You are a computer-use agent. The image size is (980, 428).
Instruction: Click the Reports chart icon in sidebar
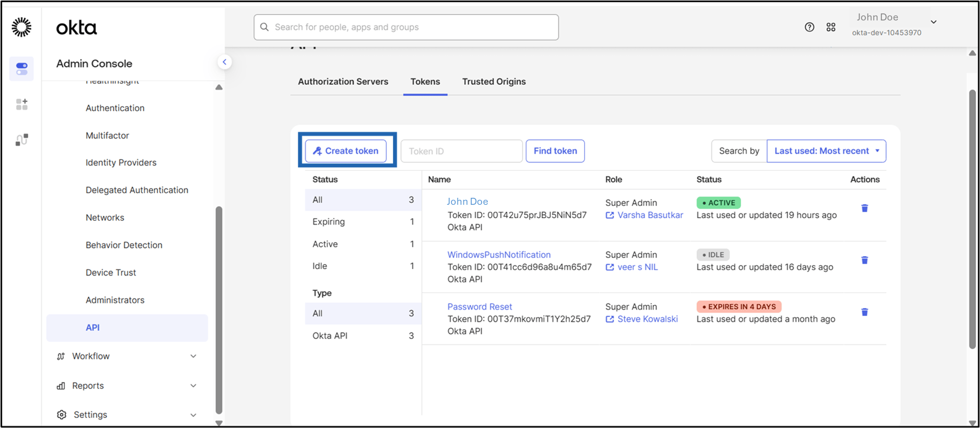coord(61,386)
